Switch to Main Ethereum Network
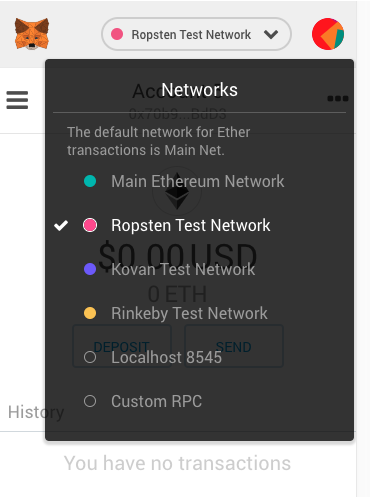 coord(198,182)
